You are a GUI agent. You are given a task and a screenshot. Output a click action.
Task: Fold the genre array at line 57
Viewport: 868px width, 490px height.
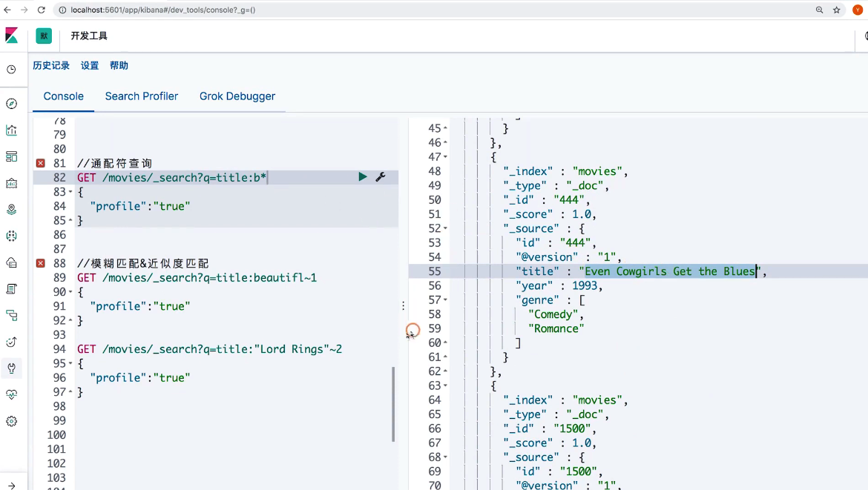coord(445,300)
